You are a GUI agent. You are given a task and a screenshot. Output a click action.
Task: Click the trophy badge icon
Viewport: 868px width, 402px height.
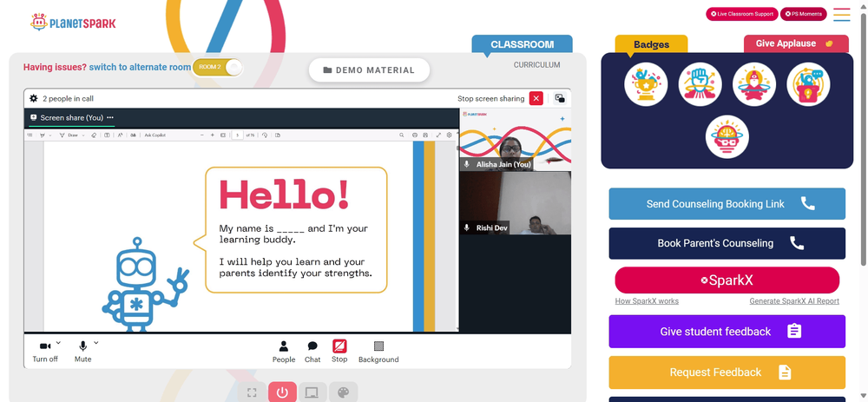646,85
